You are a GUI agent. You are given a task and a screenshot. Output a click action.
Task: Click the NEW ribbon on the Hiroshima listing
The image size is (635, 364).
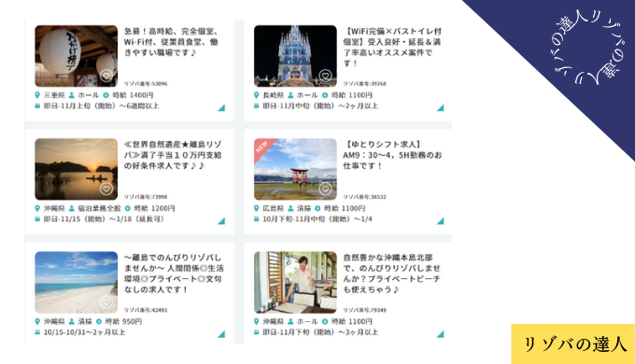coord(262,147)
